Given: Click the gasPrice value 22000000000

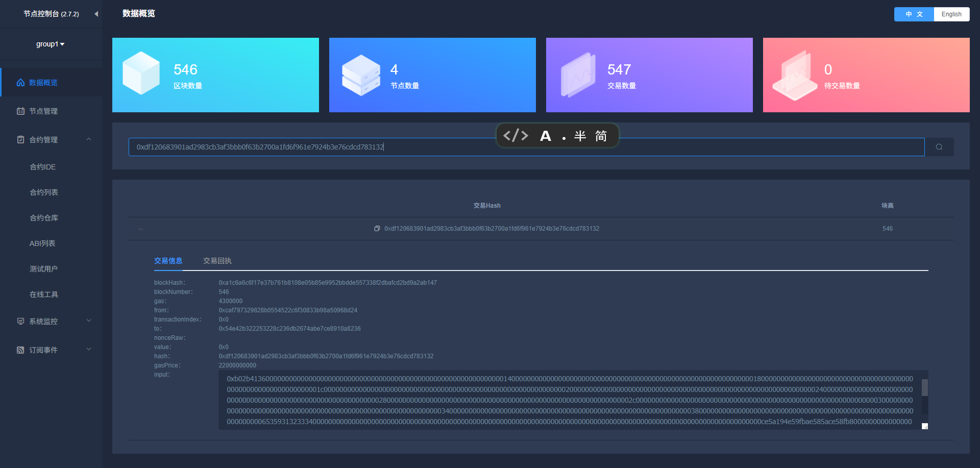Looking at the screenshot, I should [x=237, y=365].
